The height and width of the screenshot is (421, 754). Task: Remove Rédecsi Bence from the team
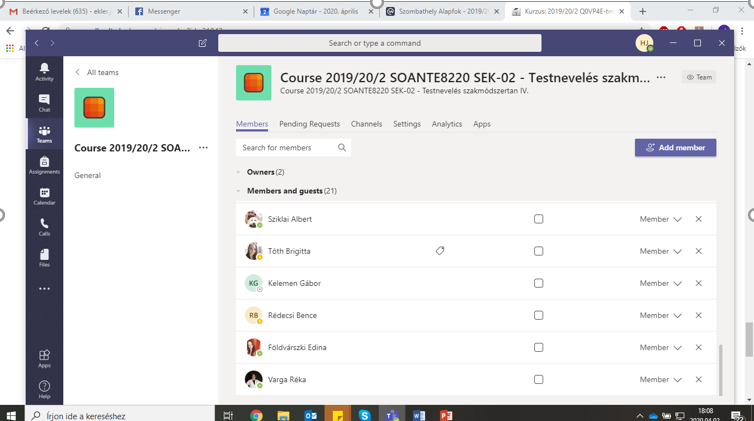699,315
